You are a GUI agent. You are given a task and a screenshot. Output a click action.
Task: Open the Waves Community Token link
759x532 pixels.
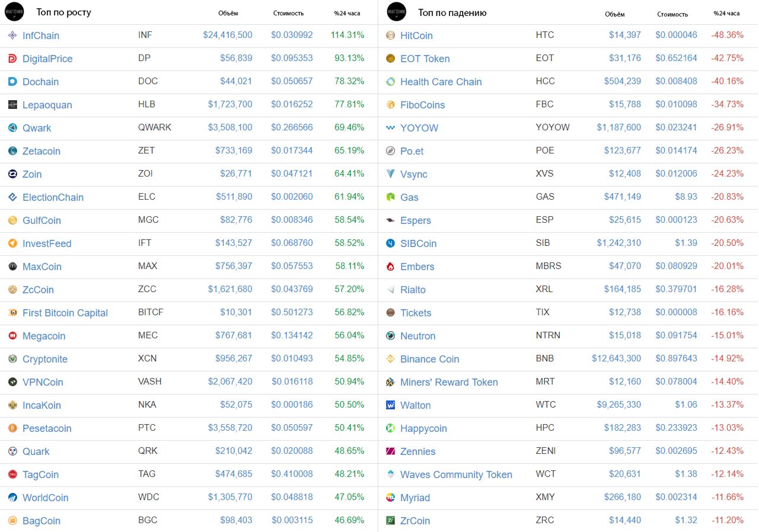click(456, 475)
